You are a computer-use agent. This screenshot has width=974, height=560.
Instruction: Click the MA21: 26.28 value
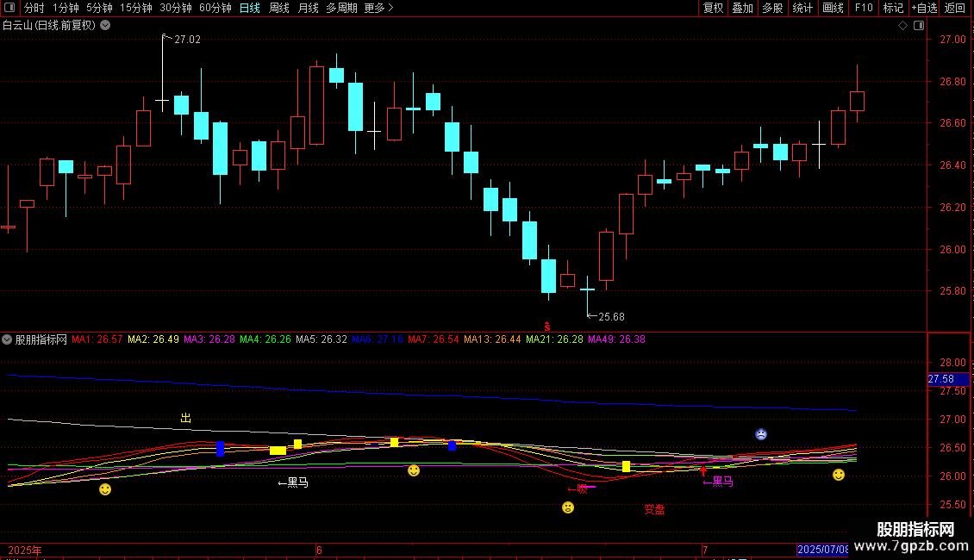click(555, 339)
